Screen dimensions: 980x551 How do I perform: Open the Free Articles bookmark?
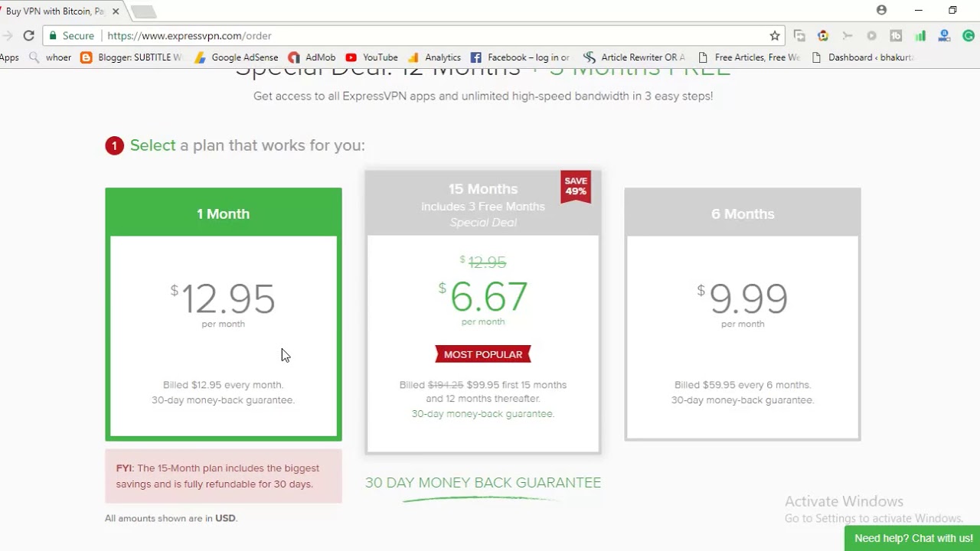pos(749,57)
